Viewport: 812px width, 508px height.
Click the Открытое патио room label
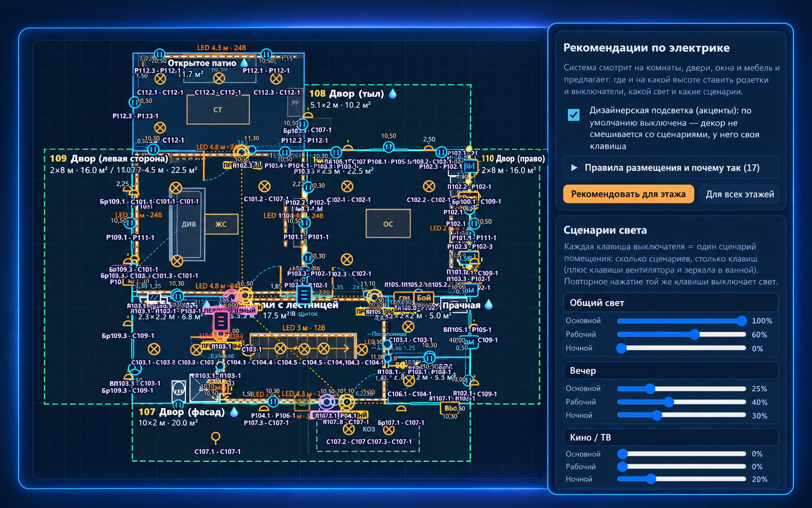tap(202, 63)
